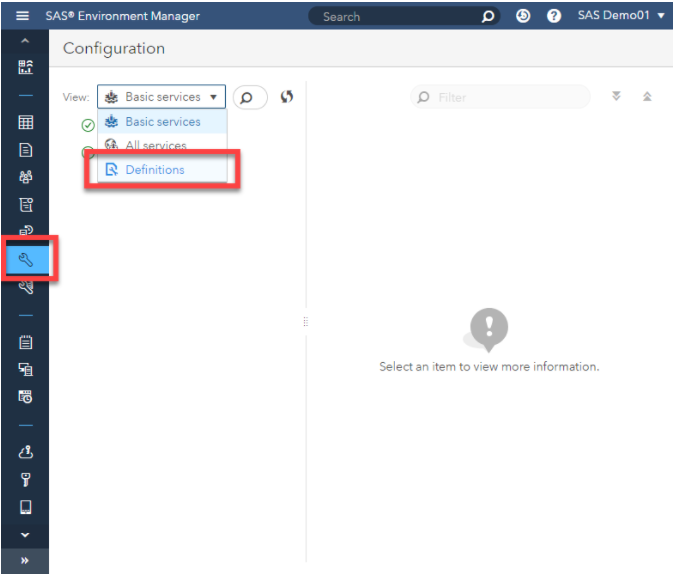This screenshot has width=675, height=574.
Task: Click the up chevron atop the sidebar
Action: tap(25, 41)
